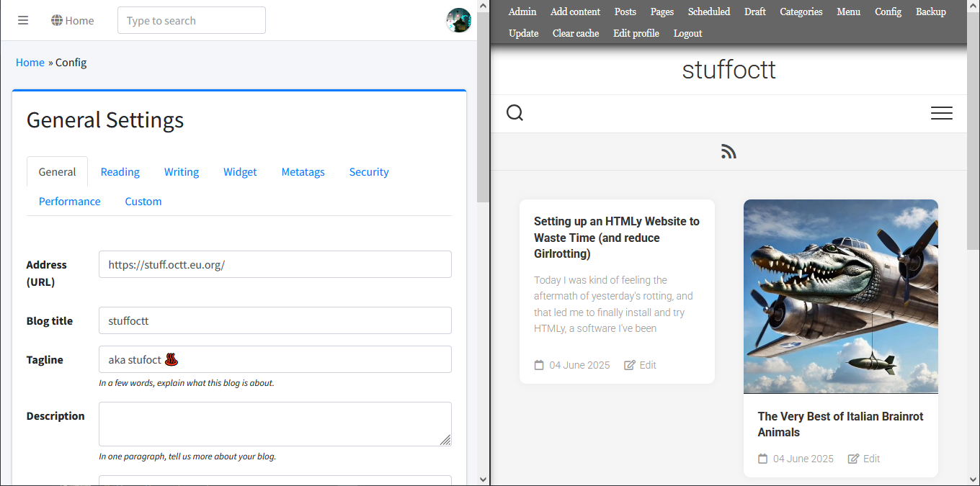The width and height of the screenshot is (980, 486).
Task: Open the Performance settings tab
Action: coord(70,202)
